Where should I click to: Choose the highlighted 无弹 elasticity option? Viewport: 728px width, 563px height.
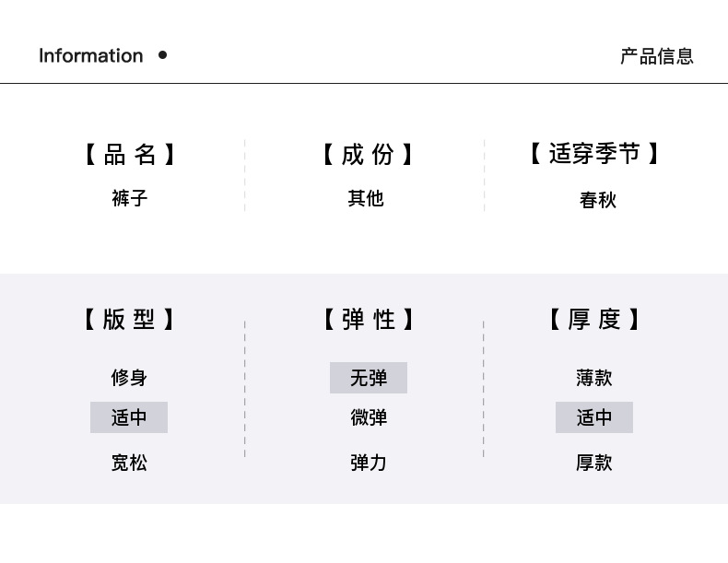pyautogui.click(x=369, y=378)
